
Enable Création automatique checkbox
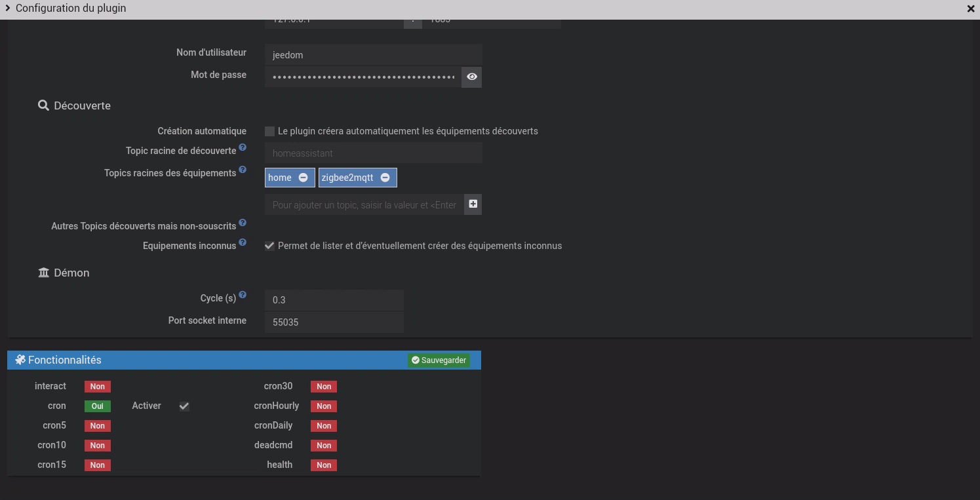269,131
